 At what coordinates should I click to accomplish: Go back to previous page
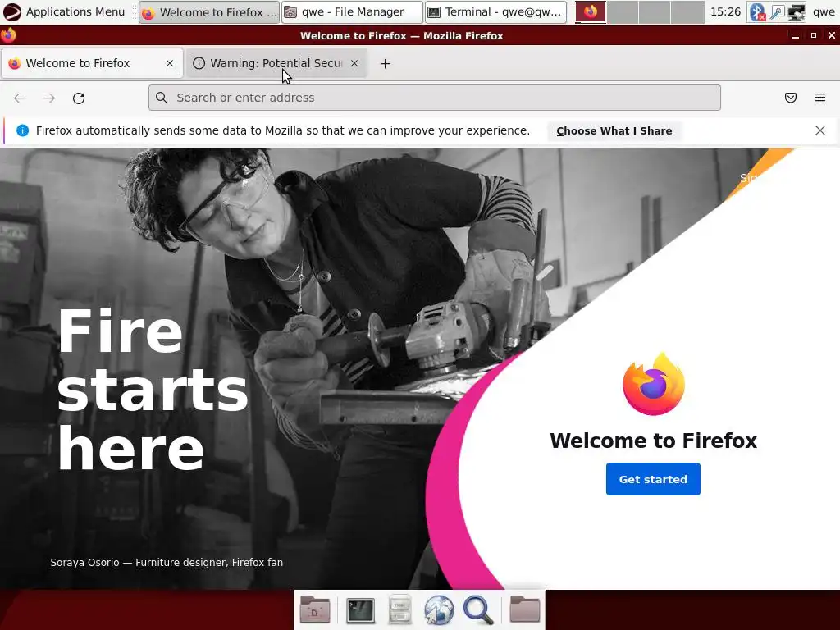(x=20, y=98)
